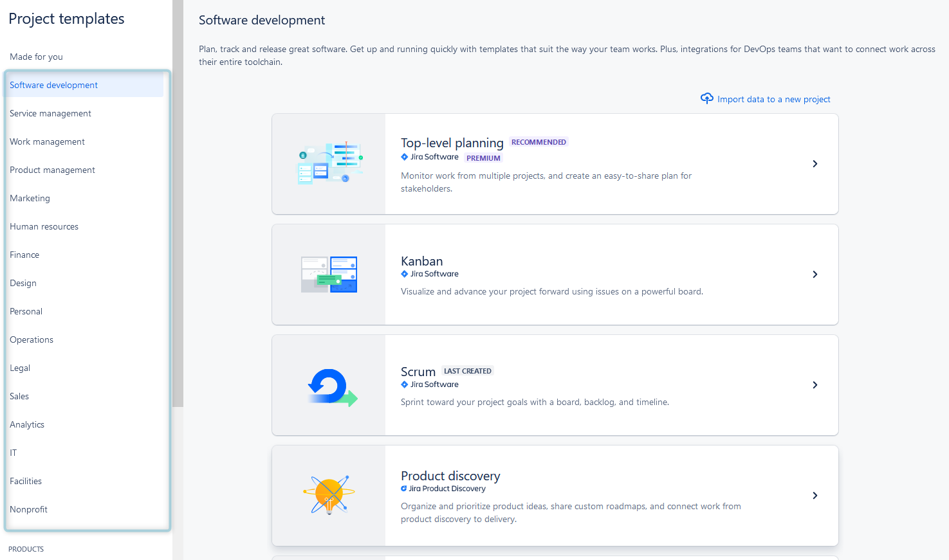Viewport: 949px width, 560px height.
Task: Click the LAST CREATED badge
Action: click(468, 371)
